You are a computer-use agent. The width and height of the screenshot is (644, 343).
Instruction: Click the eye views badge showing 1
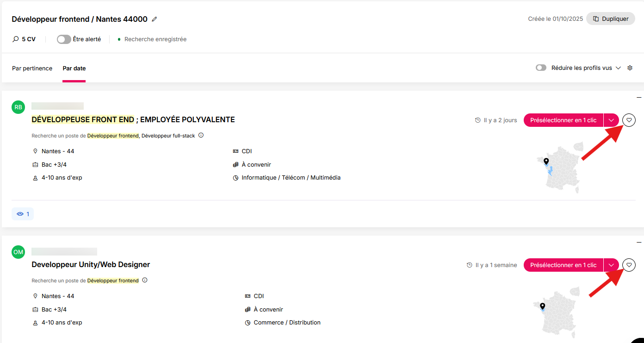tap(23, 214)
